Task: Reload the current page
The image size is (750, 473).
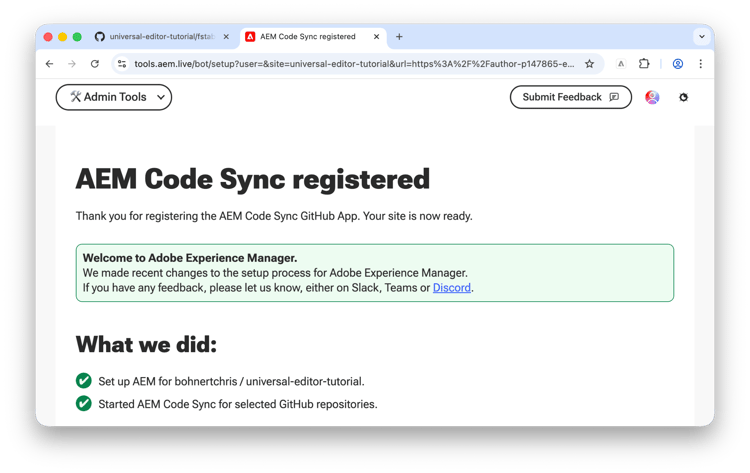Action: coord(95,64)
